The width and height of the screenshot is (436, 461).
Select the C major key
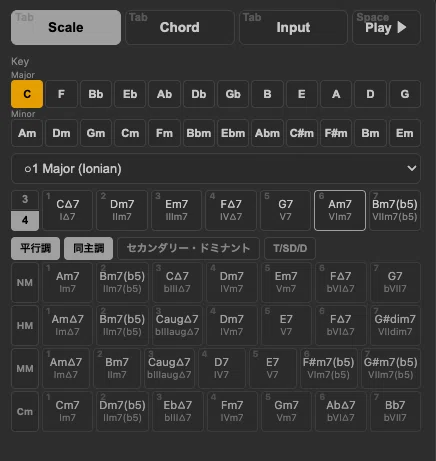(27, 94)
